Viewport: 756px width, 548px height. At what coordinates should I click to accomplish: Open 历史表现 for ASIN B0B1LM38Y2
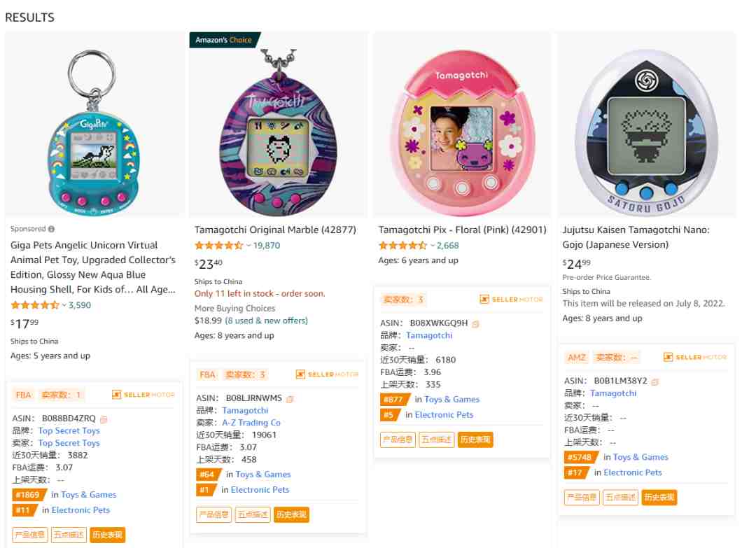pyautogui.click(x=659, y=498)
